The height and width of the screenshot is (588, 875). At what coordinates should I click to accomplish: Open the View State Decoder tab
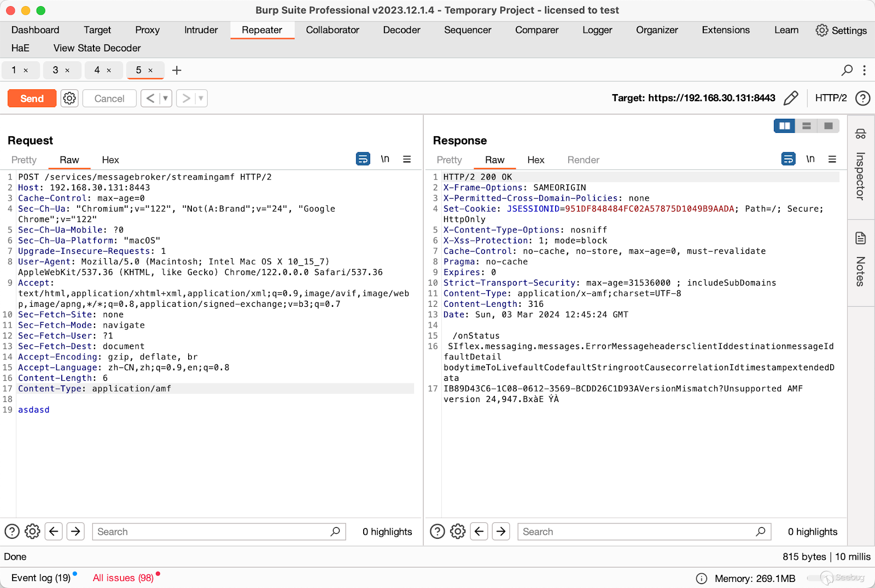click(x=97, y=48)
